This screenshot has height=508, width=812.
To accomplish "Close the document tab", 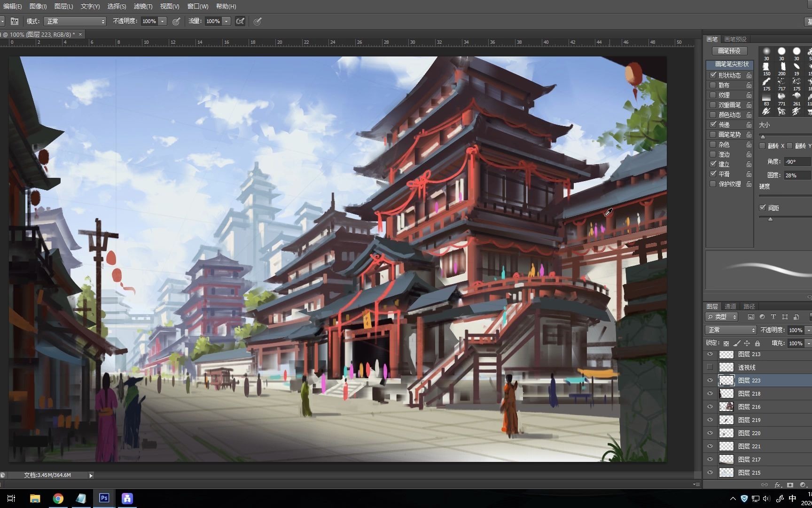I will tap(80, 34).
